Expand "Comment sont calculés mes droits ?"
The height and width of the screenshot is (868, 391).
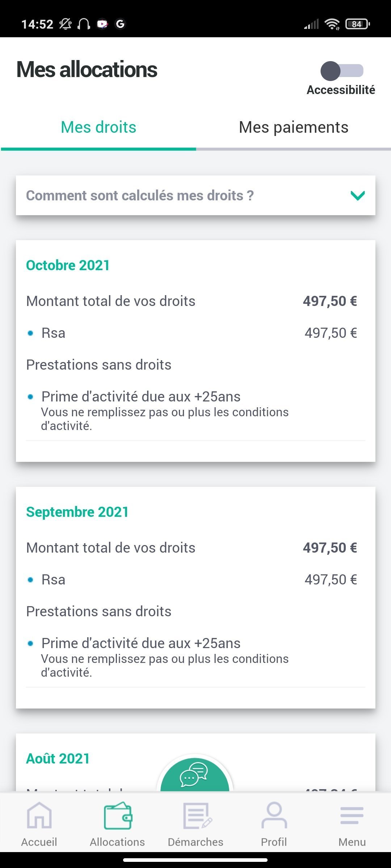click(140, 196)
